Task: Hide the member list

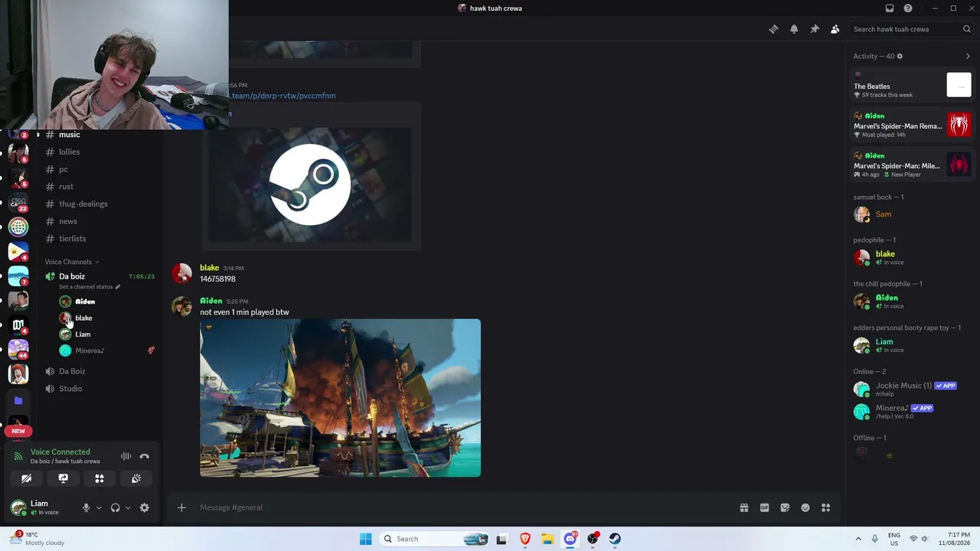Action: tap(835, 29)
